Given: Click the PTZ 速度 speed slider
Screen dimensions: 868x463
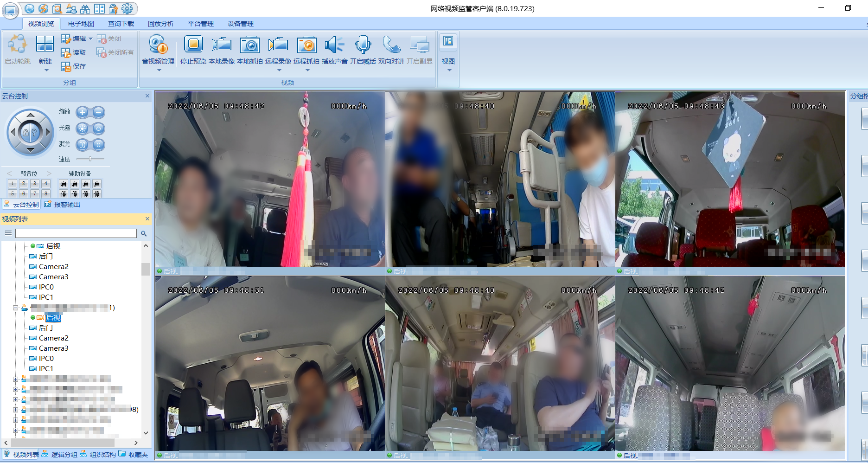Looking at the screenshot, I should [90, 159].
